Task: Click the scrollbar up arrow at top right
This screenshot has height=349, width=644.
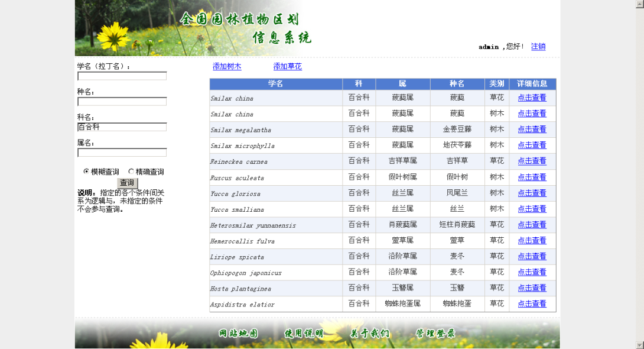Action: tap(639, 4)
